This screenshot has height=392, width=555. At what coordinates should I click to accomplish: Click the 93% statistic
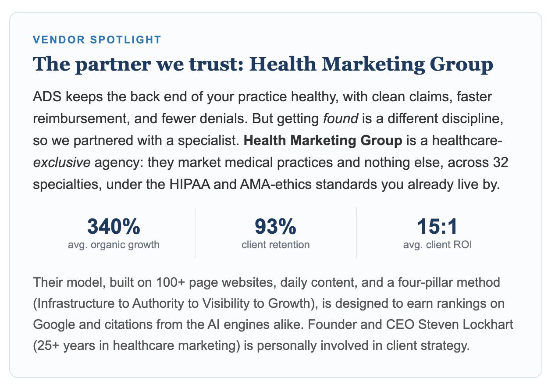(276, 226)
